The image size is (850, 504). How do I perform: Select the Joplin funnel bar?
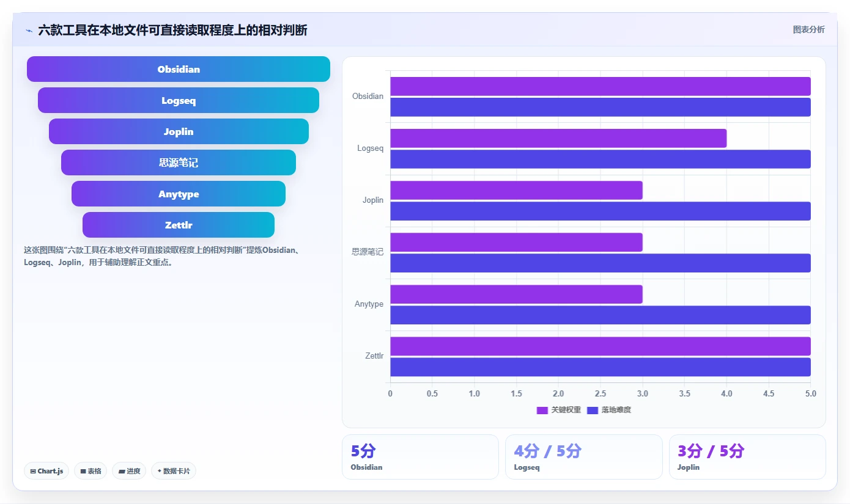pyautogui.click(x=179, y=131)
